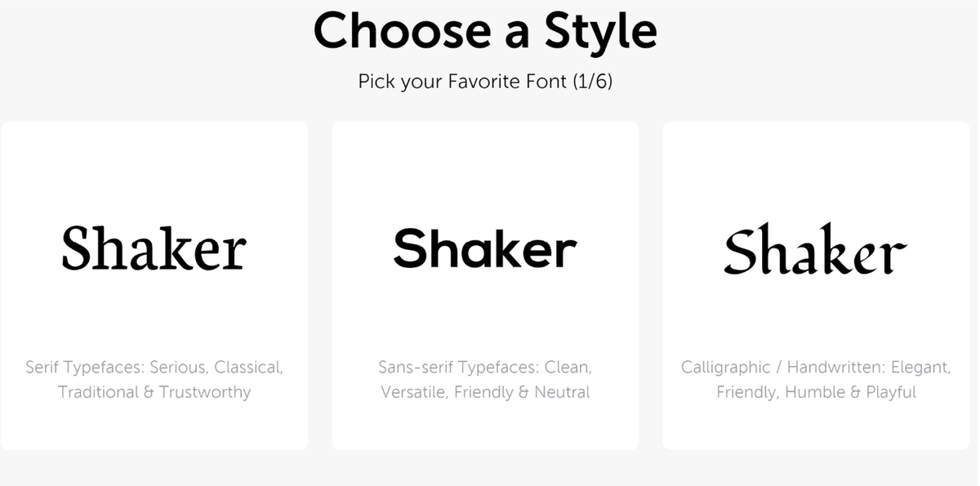980x486 pixels.
Task: Click the "Versatile, Friendly & Neutral" line
Action: pyautogui.click(x=485, y=392)
